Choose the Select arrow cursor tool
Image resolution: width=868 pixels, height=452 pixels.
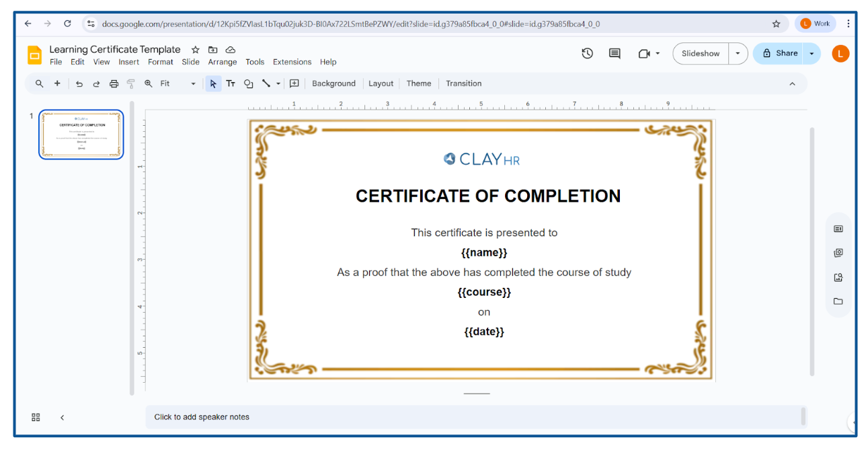click(x=213, y=83)
